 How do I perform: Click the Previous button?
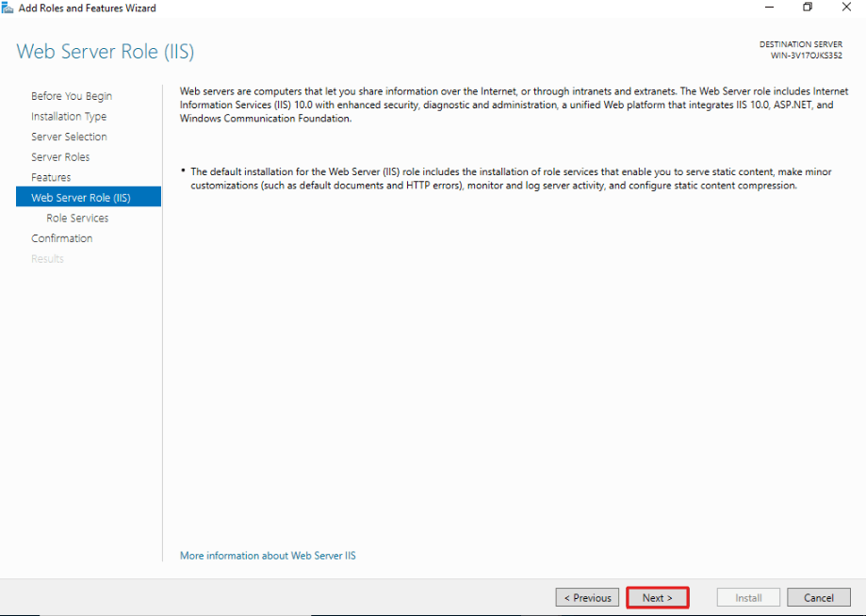587,598
